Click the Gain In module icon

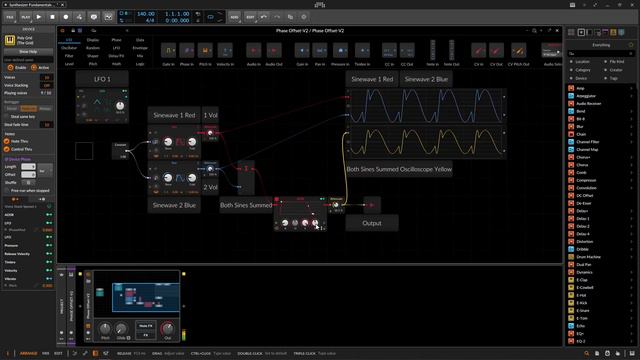(302, 51)
